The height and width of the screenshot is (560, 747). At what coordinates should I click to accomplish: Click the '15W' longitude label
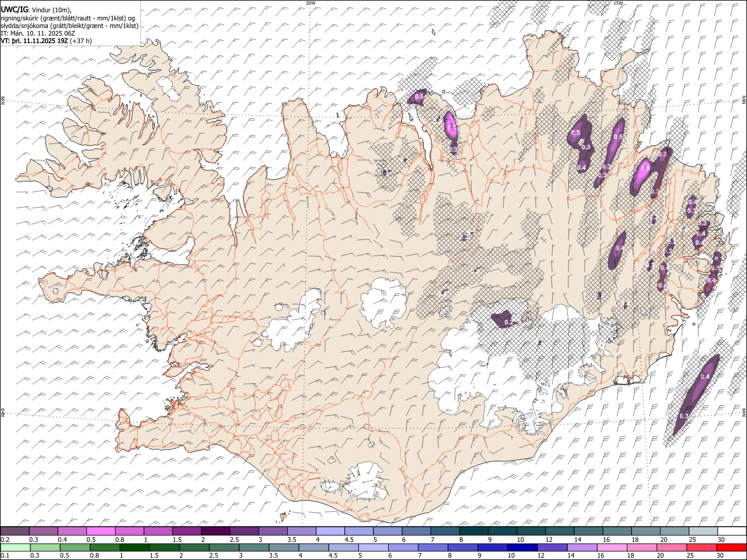617,3
